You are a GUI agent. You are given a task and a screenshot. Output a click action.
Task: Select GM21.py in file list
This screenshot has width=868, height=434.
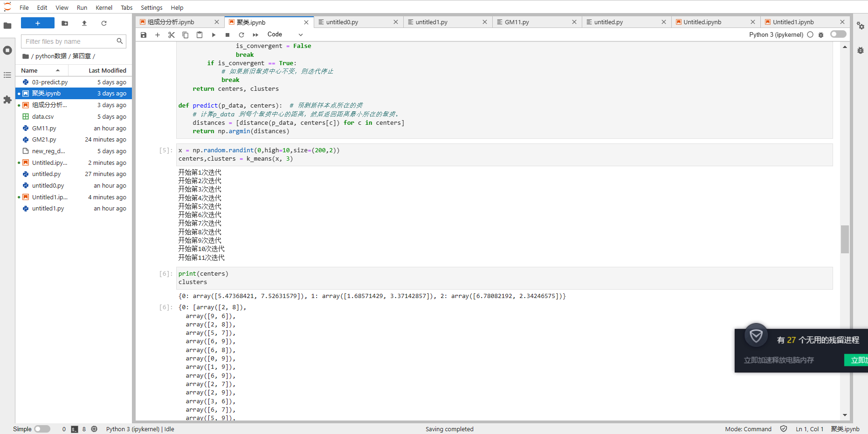click(x=74, y=140)
